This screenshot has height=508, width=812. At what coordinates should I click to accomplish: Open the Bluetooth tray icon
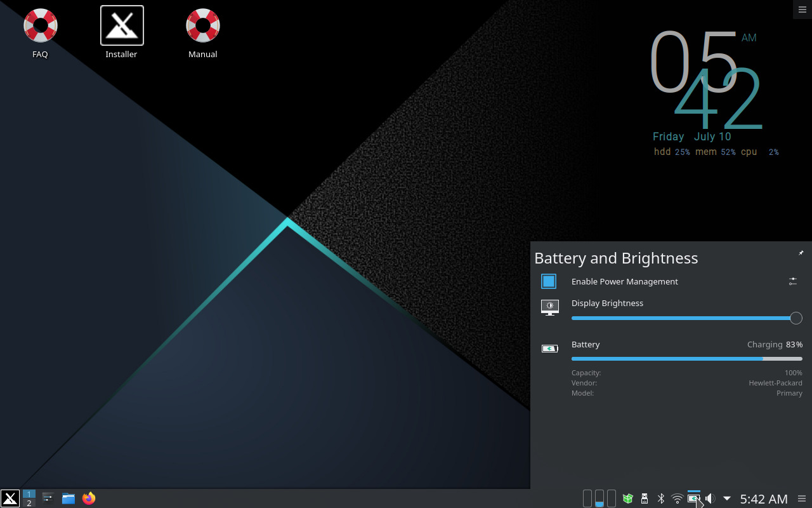point(660,498)
